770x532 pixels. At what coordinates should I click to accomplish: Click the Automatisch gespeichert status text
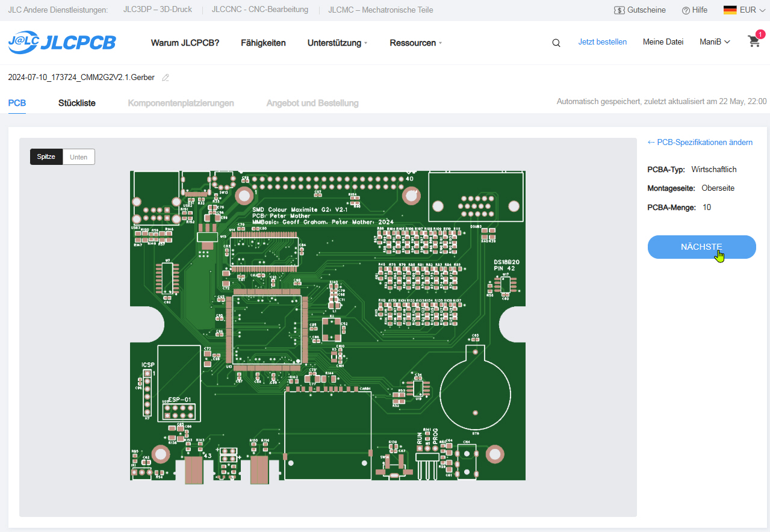click(x=662, y=102)
